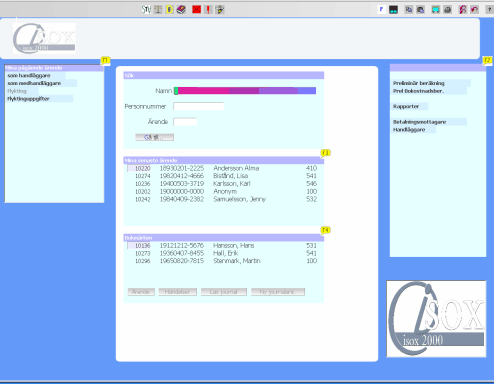The height and width of the screenshot is (384, 494).
Task: Click the large isox 2000 logo image
Action: (x=436, y=319)
